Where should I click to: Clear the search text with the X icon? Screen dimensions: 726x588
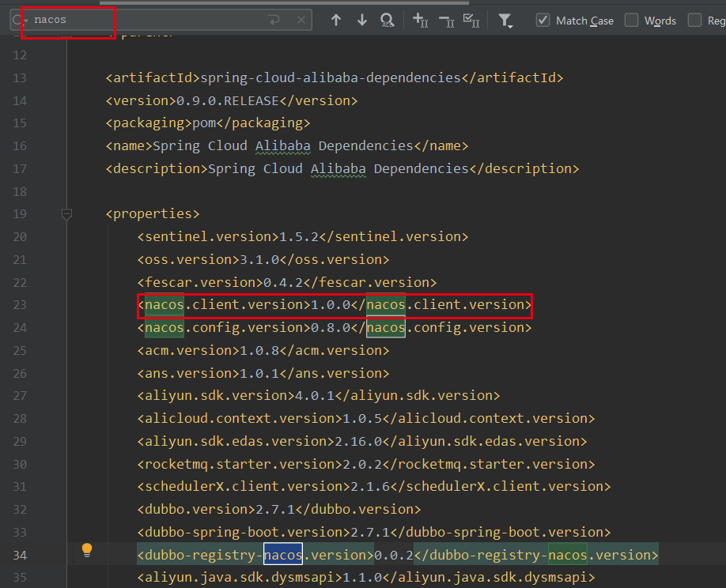pyautogui.click(x=301, y=20)
